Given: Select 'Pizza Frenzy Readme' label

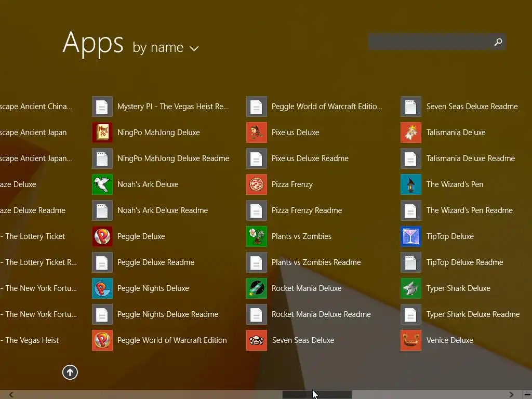Looking at the screenshot, I should pos(307,210).
